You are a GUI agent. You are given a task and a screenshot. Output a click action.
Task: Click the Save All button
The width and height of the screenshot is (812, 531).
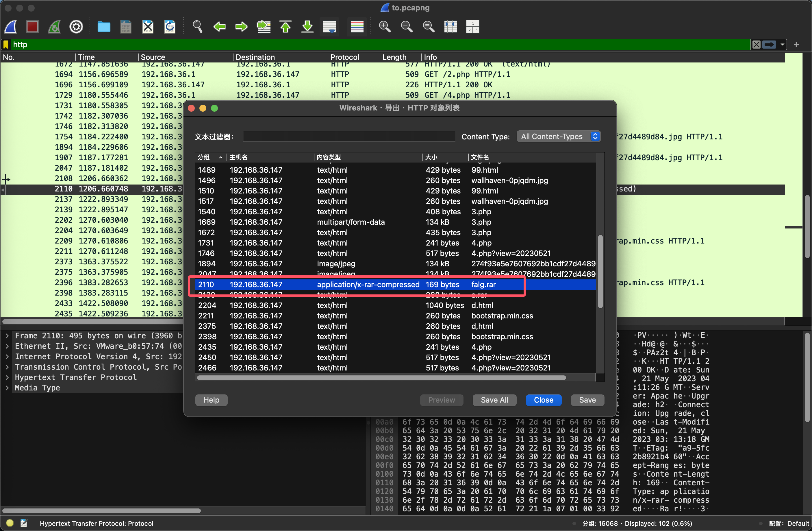pos(494,400)
